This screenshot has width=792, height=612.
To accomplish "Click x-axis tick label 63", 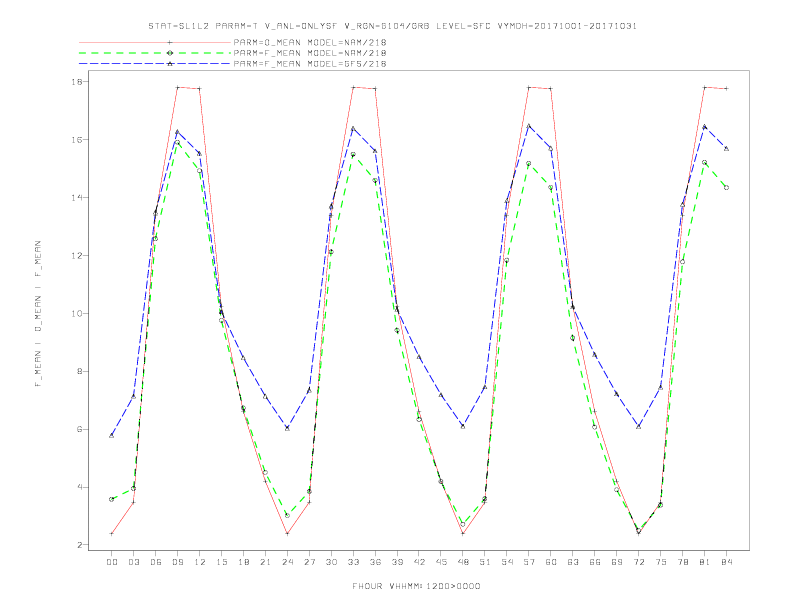I will pyautogui.click(x=573, y=562).
